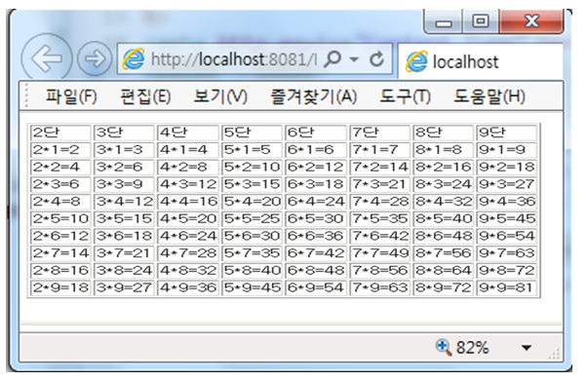This screenshot has height=381, width=588.
Task: Click the header cell 4단
Action: 188,133
